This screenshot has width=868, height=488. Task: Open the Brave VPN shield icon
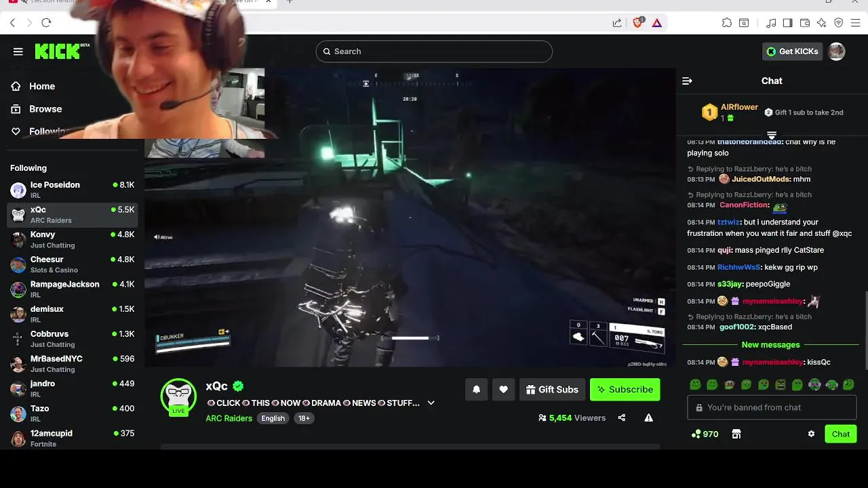[839, 23]
